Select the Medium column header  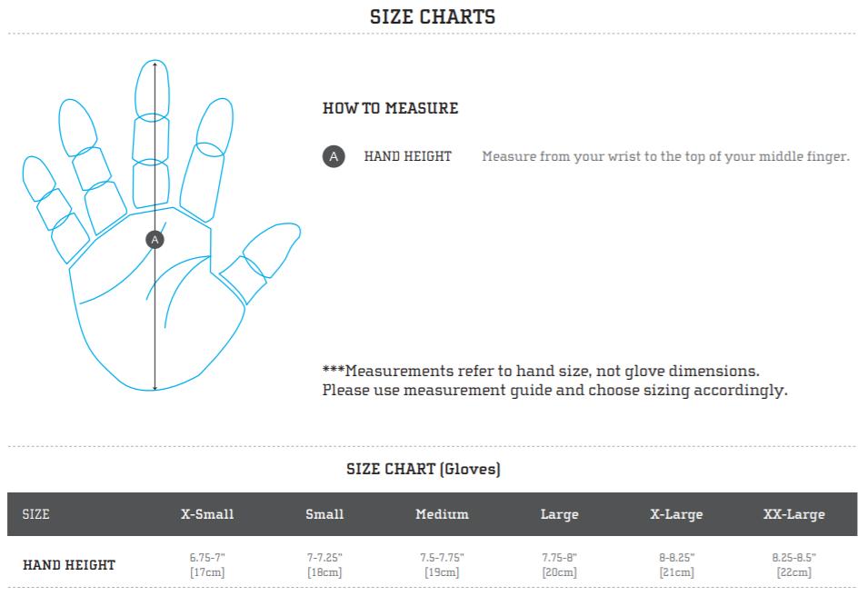click(x=443, y=514)
